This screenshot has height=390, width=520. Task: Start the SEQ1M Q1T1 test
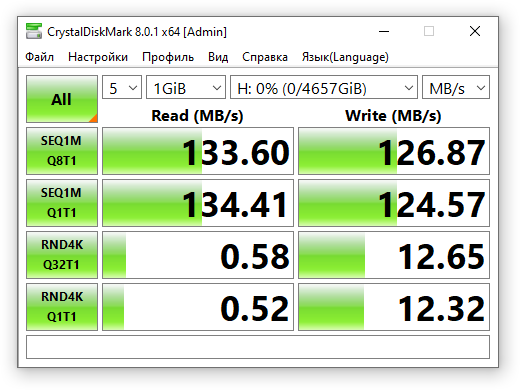62,203
